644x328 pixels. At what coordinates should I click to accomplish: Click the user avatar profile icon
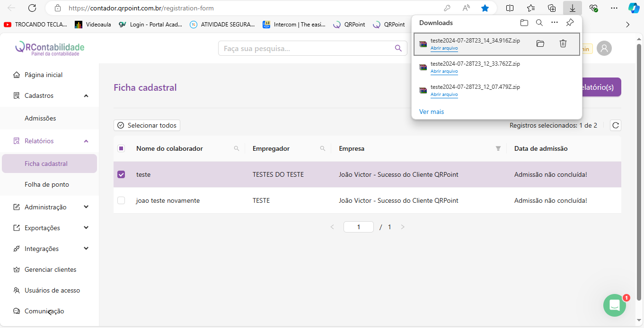(604, 48)
